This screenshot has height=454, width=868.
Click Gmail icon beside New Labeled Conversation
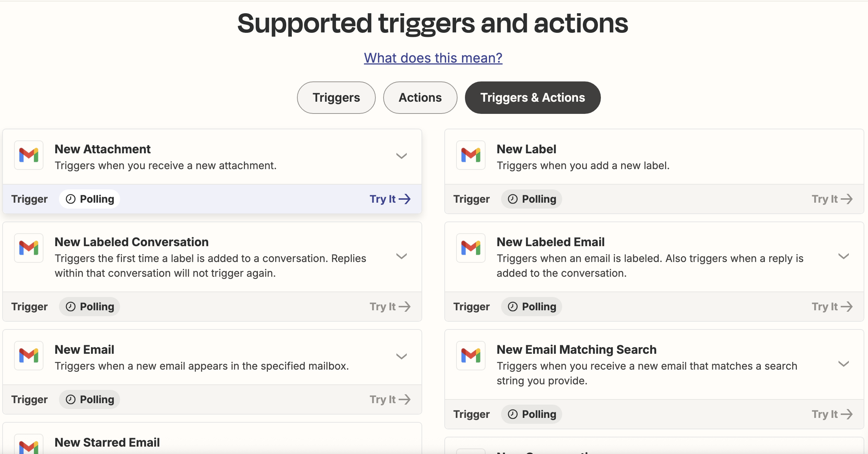(29, 248)
